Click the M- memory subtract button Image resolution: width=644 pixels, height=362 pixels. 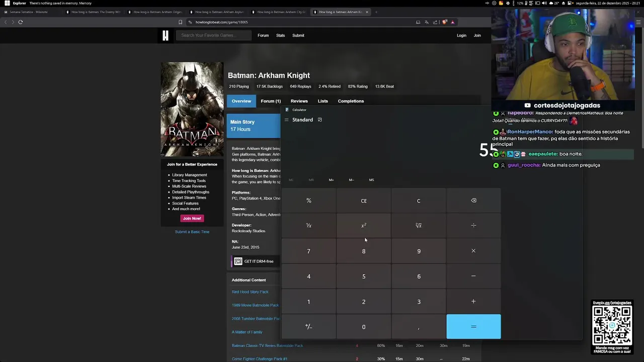[x=351, y=179]
